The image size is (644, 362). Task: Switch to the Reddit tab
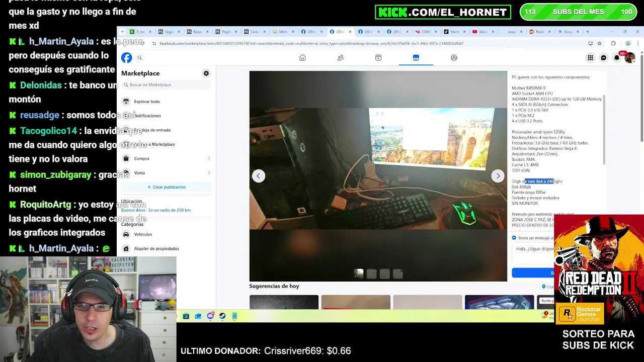(x=541, y=32)
